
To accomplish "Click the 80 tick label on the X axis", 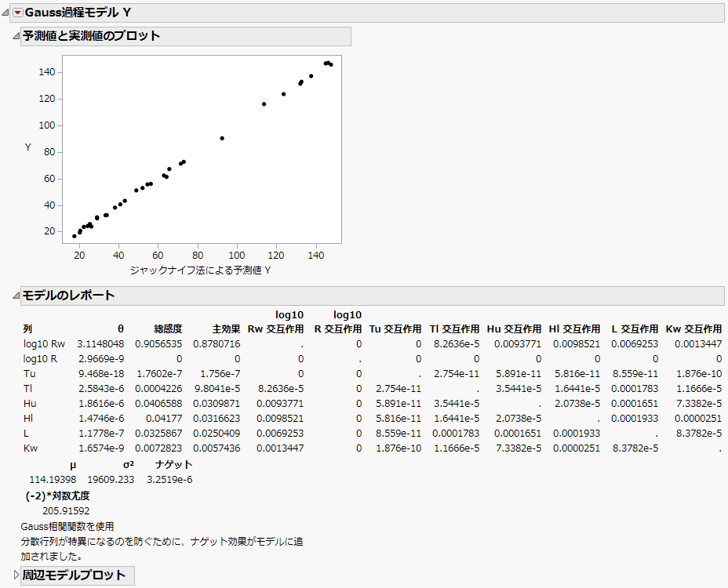I will [x=198, y=256].
